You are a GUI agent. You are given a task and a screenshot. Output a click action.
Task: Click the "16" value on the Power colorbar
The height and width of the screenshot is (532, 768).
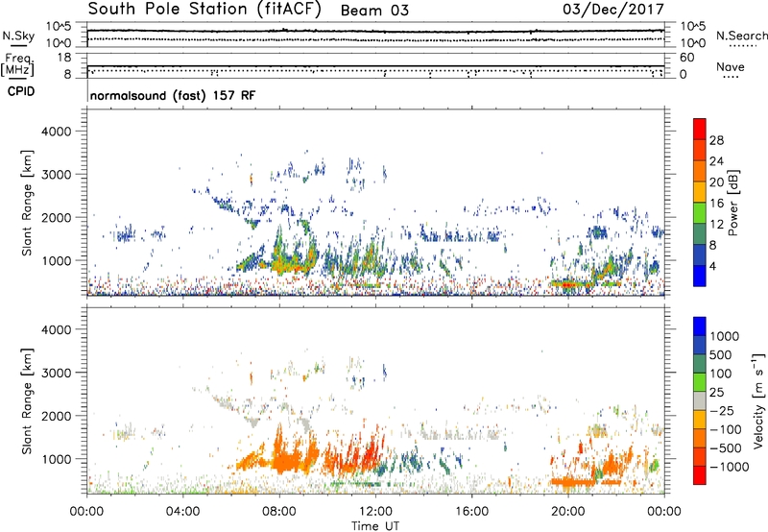[x=716, y=203]
